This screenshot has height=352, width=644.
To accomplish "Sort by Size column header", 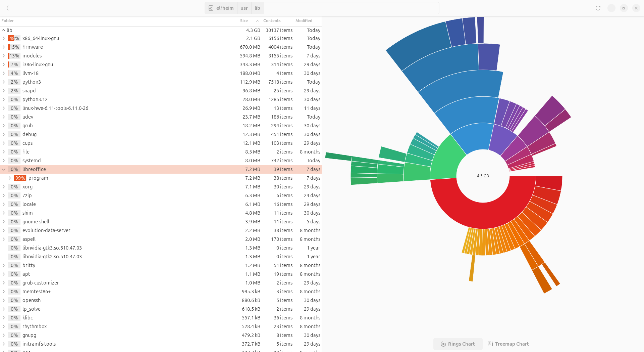I will pos(244,21).
